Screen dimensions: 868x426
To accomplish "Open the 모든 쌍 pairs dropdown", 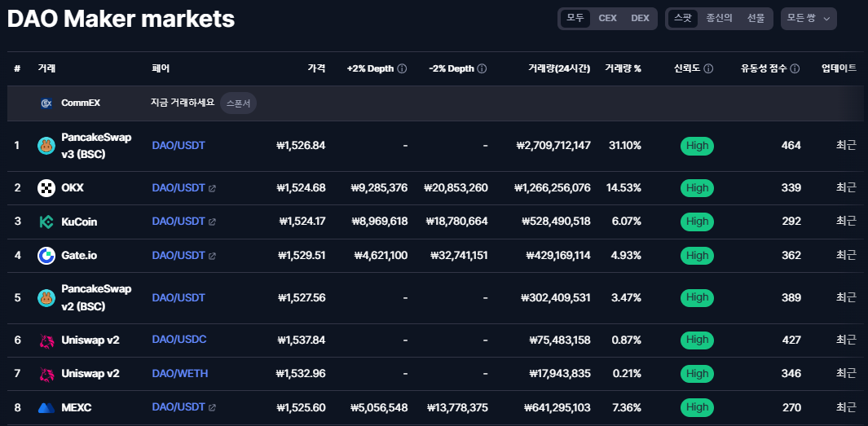I will coord(809,18).
